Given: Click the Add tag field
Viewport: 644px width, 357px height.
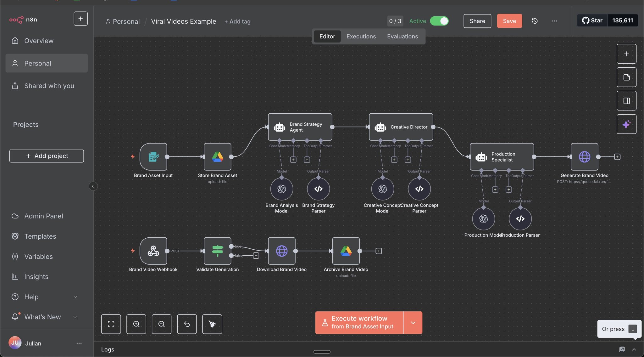Looking at the screenshot, I should [237, 21].
